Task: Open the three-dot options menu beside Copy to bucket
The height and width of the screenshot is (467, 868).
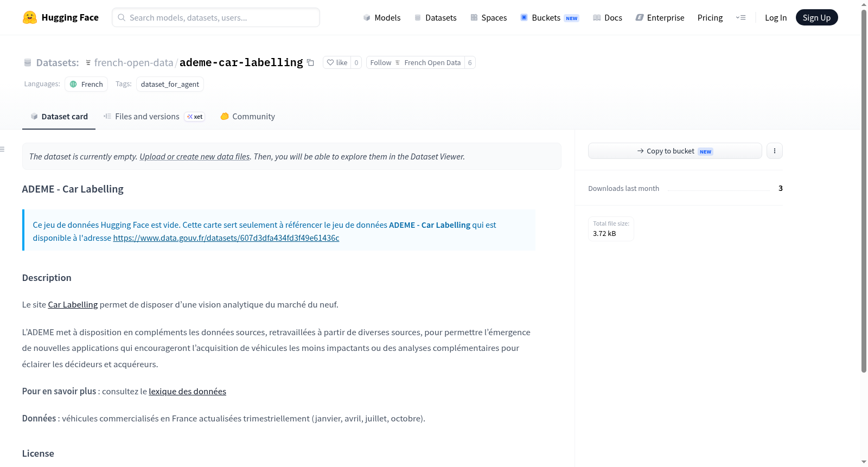Action: pos(774,151)
